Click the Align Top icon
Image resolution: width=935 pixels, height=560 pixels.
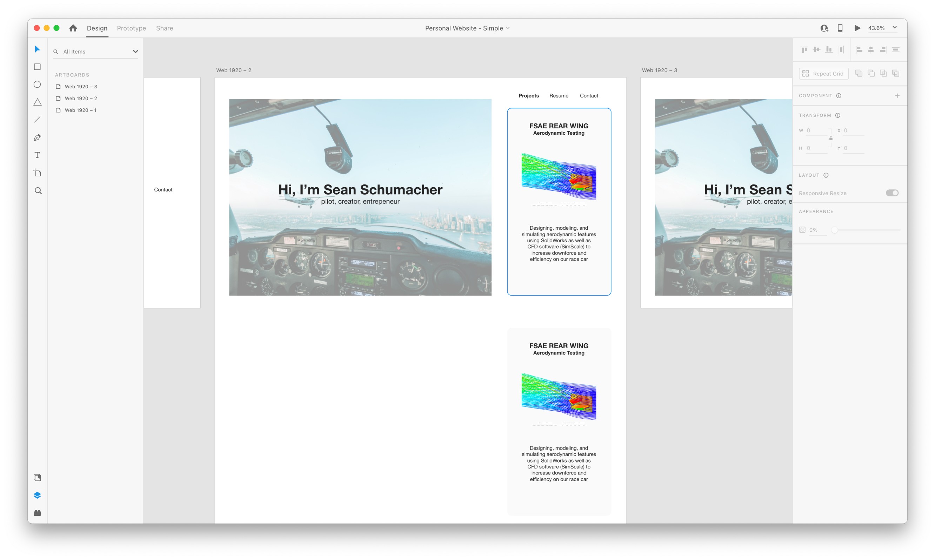(x=804, y=49)
